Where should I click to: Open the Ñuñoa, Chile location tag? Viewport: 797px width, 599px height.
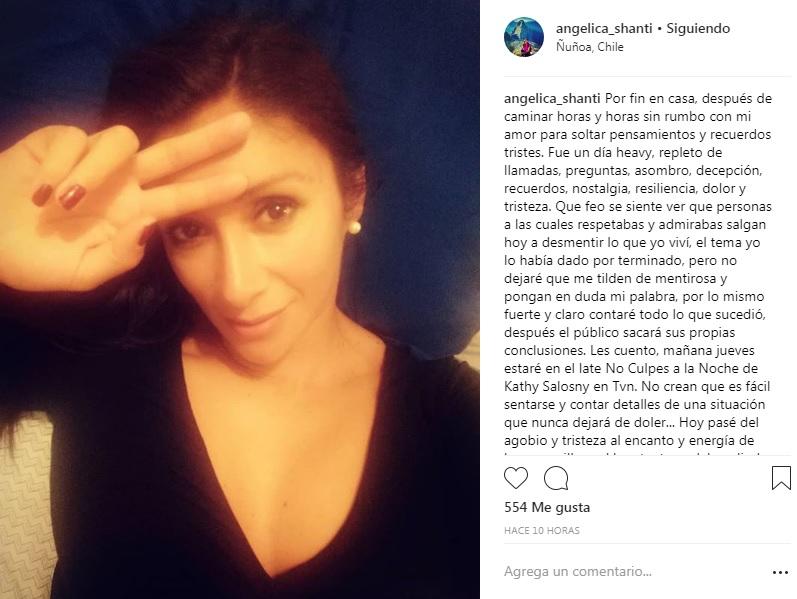pos(590,47)
